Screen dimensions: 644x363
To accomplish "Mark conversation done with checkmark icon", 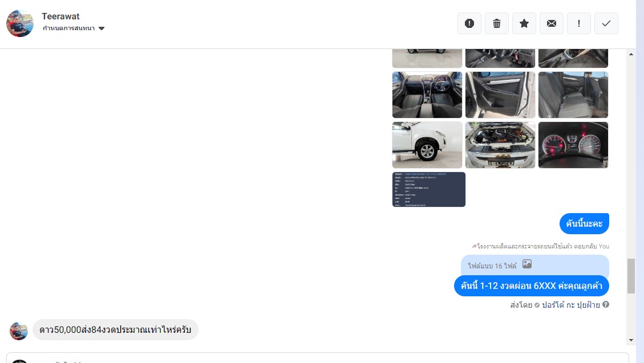I will tap(606, 23).
